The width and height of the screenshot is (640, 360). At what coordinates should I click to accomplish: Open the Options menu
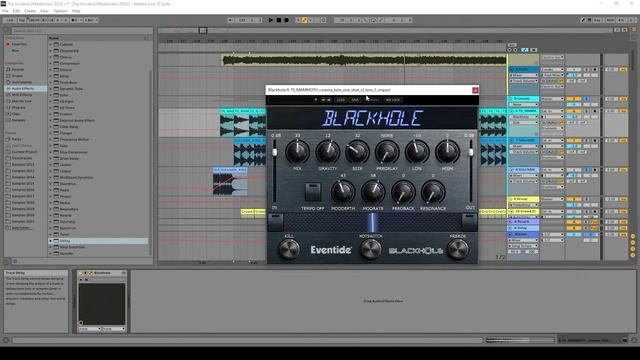60,11
